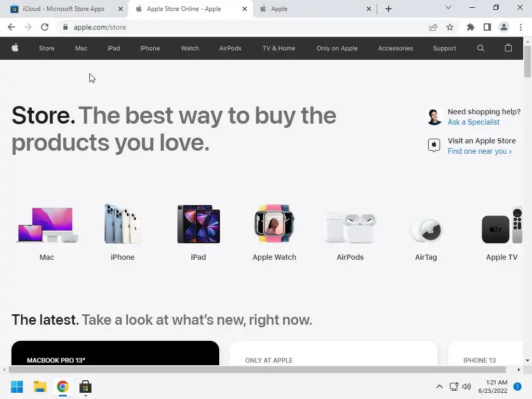The height and width of the screenshot is (399, 532).
Task: Select Only on Apple in navigation
Action: 337,48
